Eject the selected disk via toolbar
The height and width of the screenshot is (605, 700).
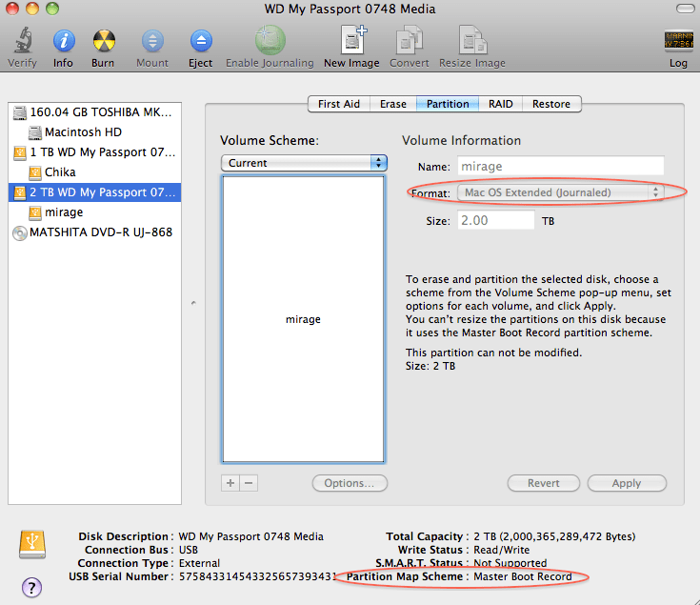coord(200,41)
